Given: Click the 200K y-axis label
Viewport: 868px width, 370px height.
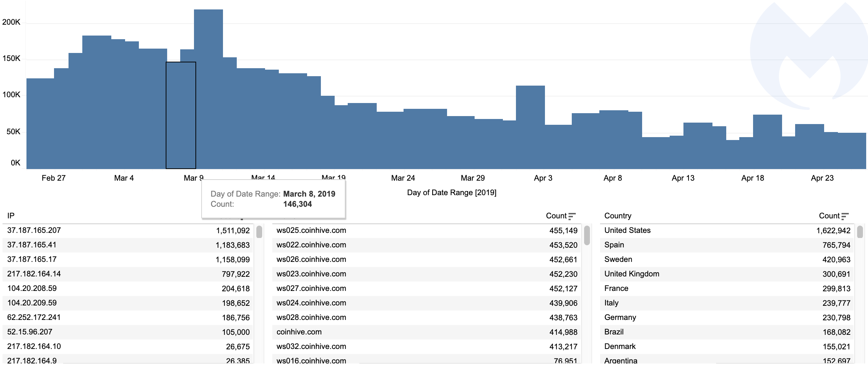Looking at the screenshot, I should pos(11,22).
